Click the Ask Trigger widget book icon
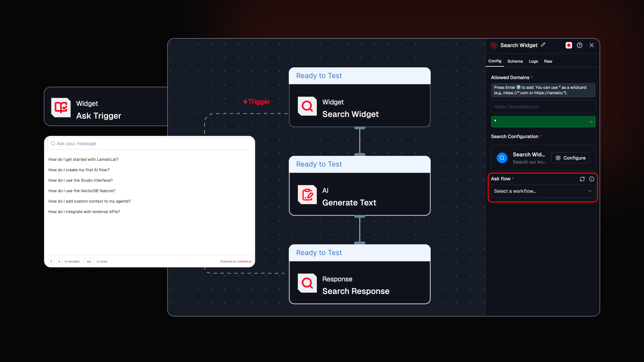 tap(61, 108)
